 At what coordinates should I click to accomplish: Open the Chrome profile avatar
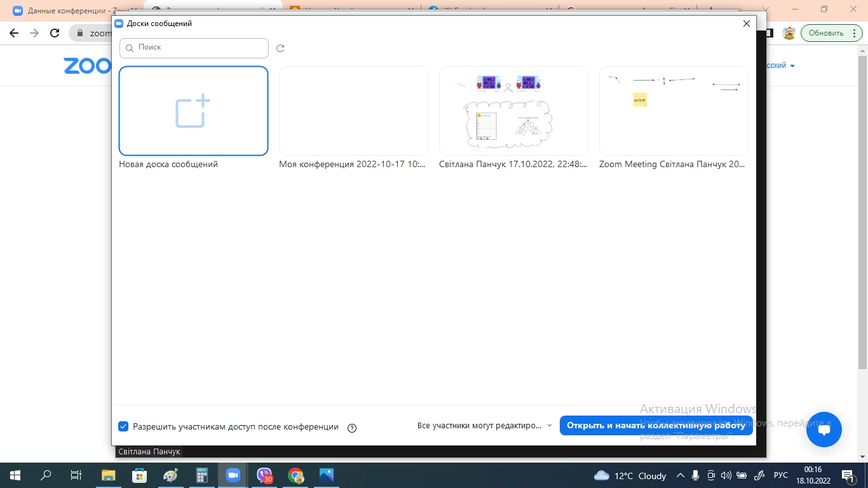(789, 33)
